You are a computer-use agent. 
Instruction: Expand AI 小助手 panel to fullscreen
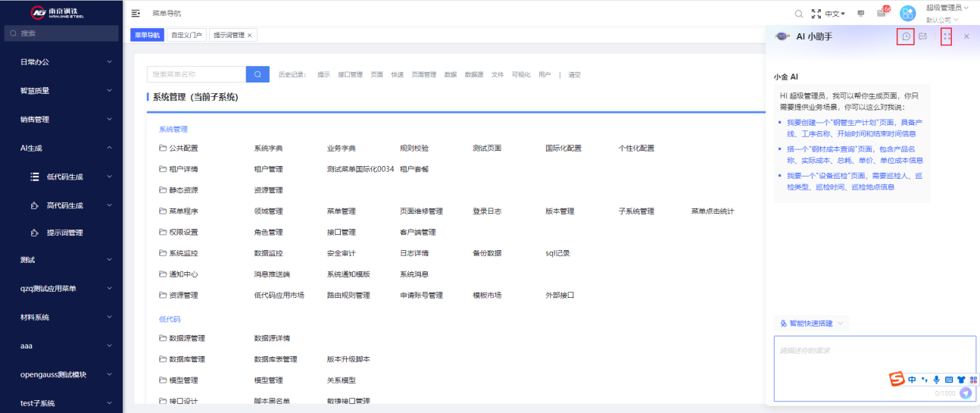[x=947, y=36]
